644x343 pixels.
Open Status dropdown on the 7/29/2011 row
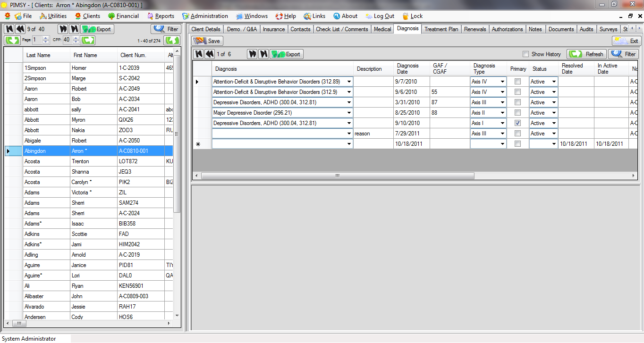click(x=554, y=134)
